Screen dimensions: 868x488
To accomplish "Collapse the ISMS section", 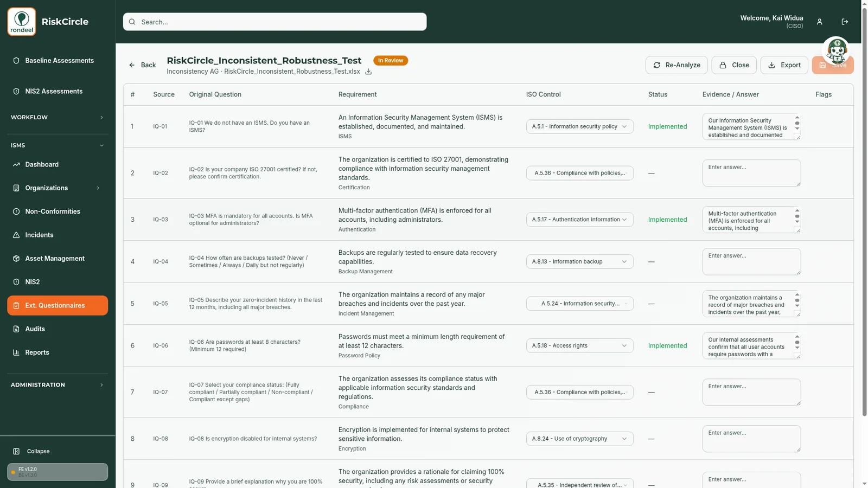I will click(58, 145).
